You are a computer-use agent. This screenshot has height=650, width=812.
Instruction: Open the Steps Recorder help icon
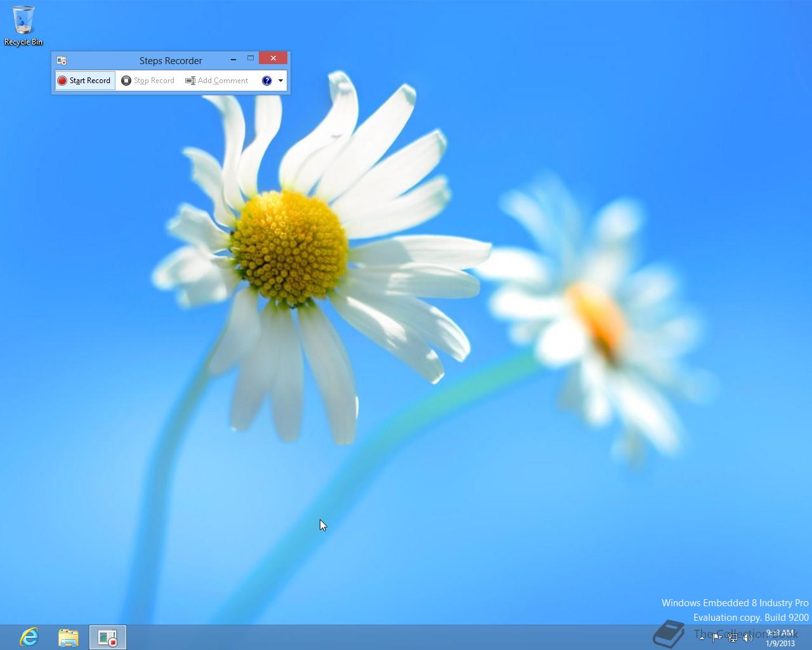click(267, 81)
